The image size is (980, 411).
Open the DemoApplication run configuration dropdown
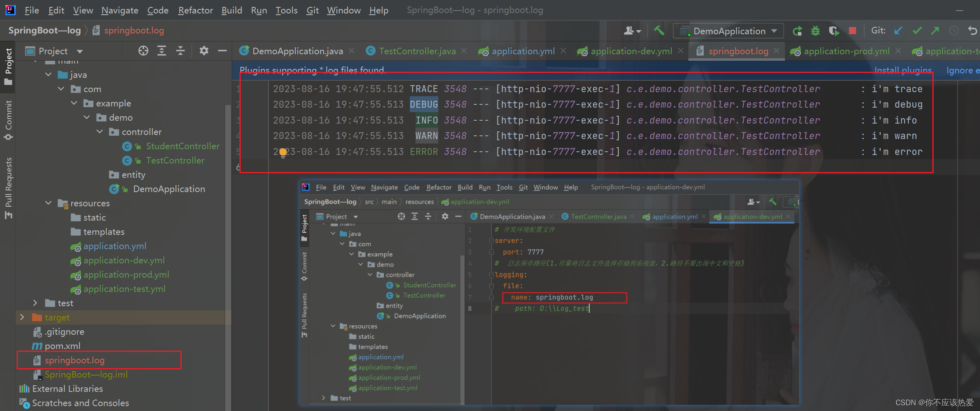pyautogui.click(x=729, y=31)
